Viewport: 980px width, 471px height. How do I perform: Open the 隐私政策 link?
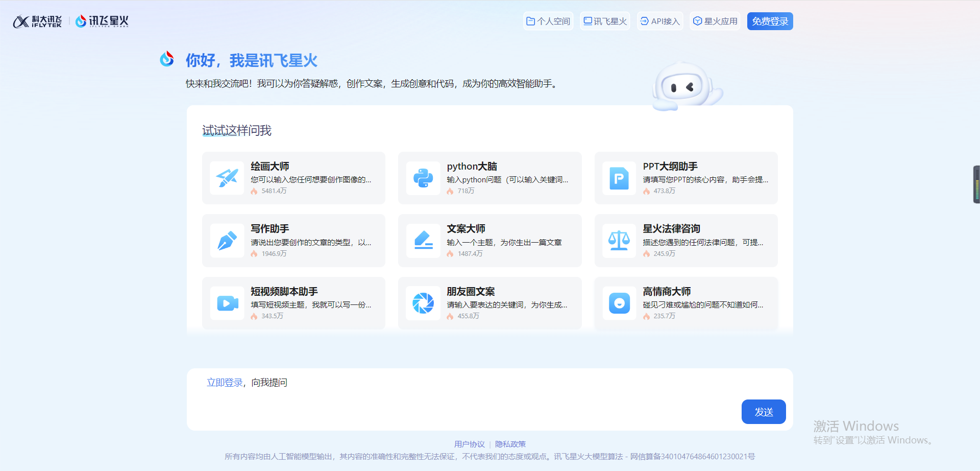[x=510, y=444]
